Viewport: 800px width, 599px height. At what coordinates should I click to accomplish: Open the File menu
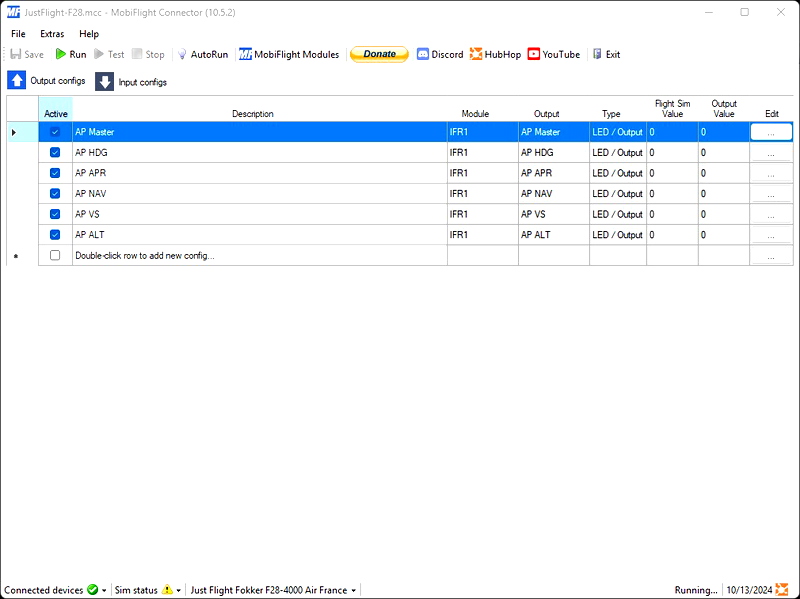click(x=18, y=34)
